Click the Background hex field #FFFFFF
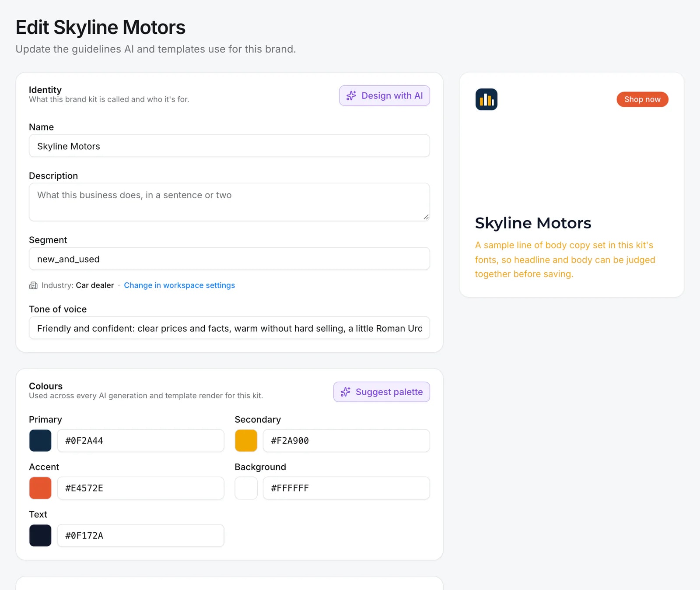Viewport: 700px width, 590px height. point(346,488)
